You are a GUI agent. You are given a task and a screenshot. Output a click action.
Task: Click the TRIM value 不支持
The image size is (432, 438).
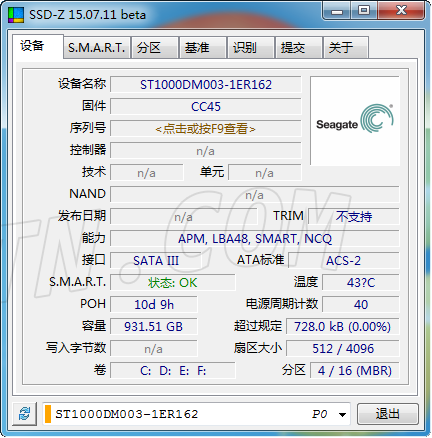tap(354, 217)
